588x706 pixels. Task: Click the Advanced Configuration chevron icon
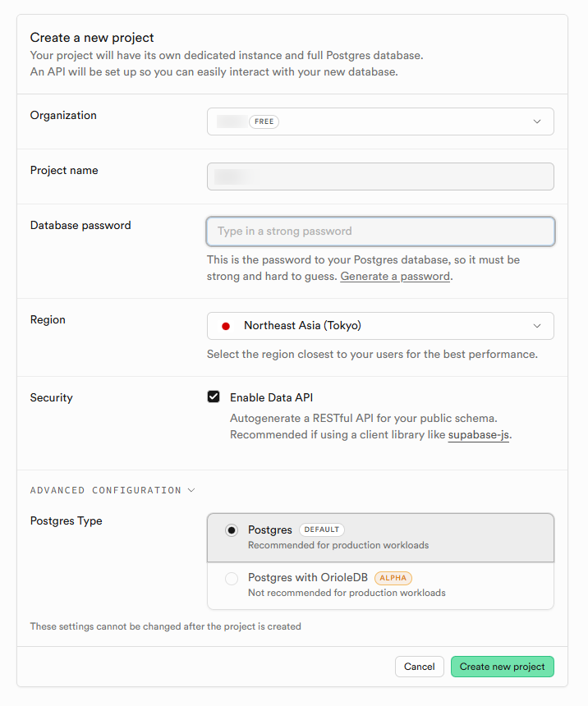click(191, 490)
